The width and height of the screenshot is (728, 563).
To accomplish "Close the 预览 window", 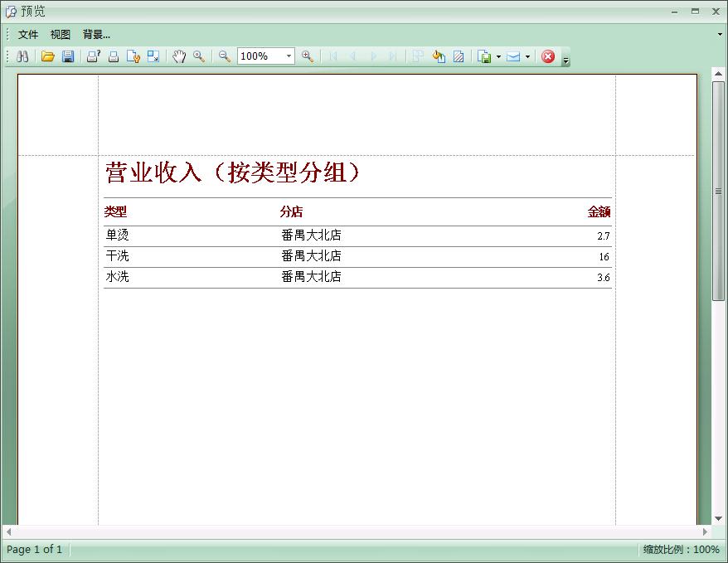I will pos(716,11).
